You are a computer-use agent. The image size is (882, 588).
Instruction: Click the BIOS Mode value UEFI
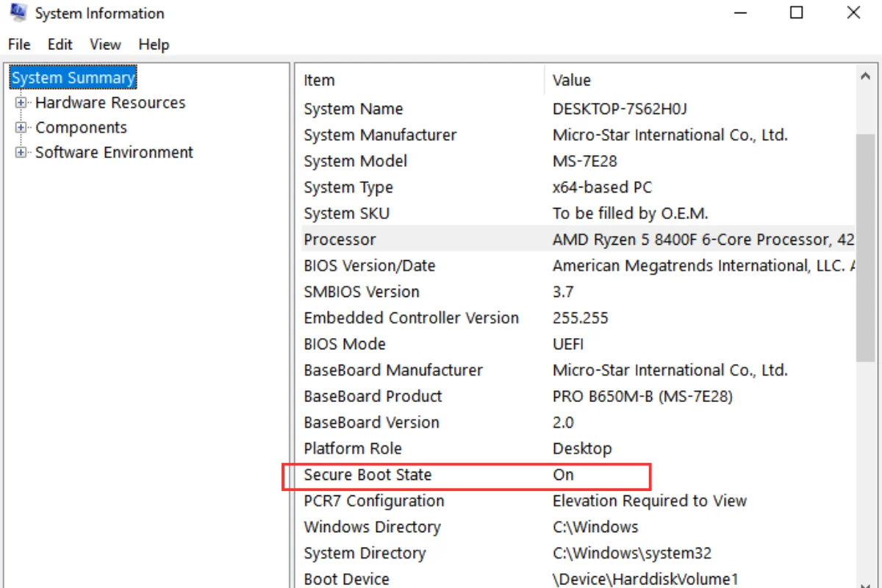[568, 344]
